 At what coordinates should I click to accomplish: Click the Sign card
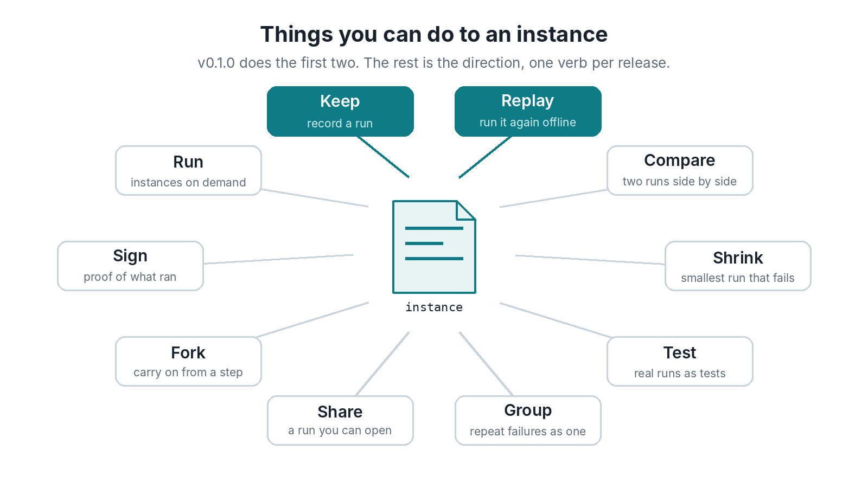(130, 266)
